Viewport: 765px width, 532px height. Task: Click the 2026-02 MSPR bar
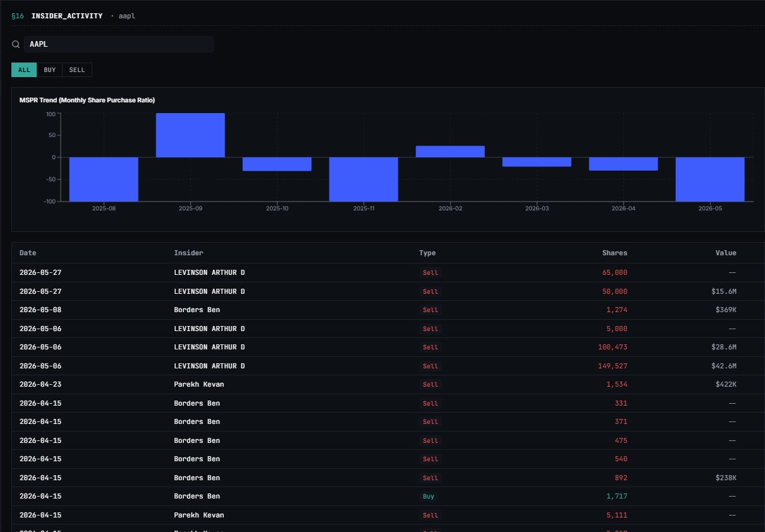[450, 152]
